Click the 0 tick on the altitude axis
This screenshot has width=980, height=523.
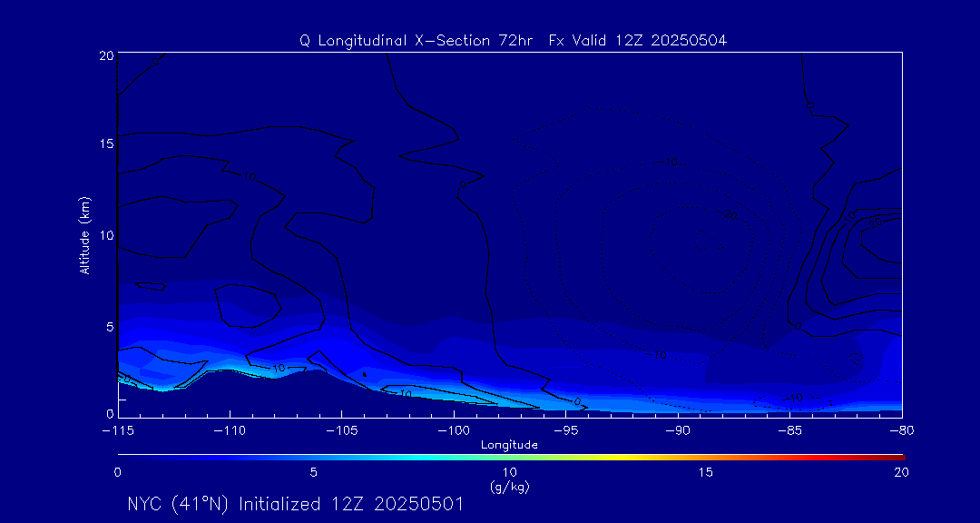(110, 413)
